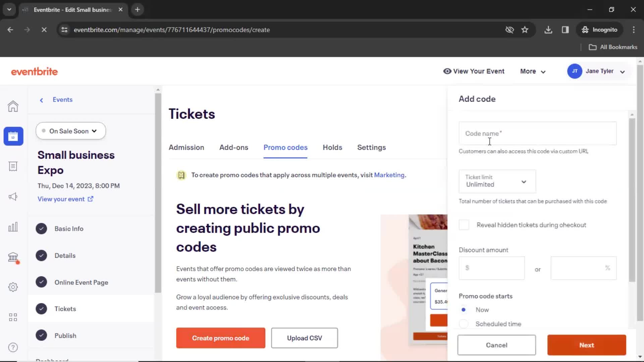Click the back chevron next to Events
Screen dimensions: 644x362
(x=42, y=100)
